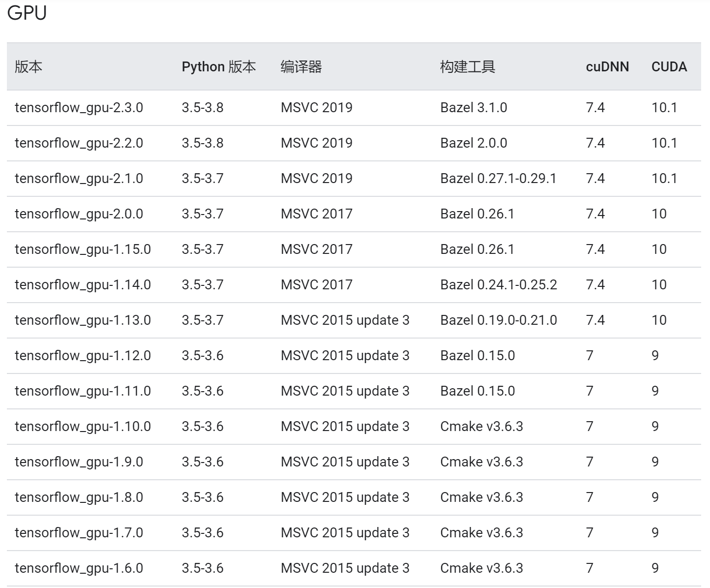
Task: Select the tensorflow_gpu-1.14.0 cell
Action: 83,285
